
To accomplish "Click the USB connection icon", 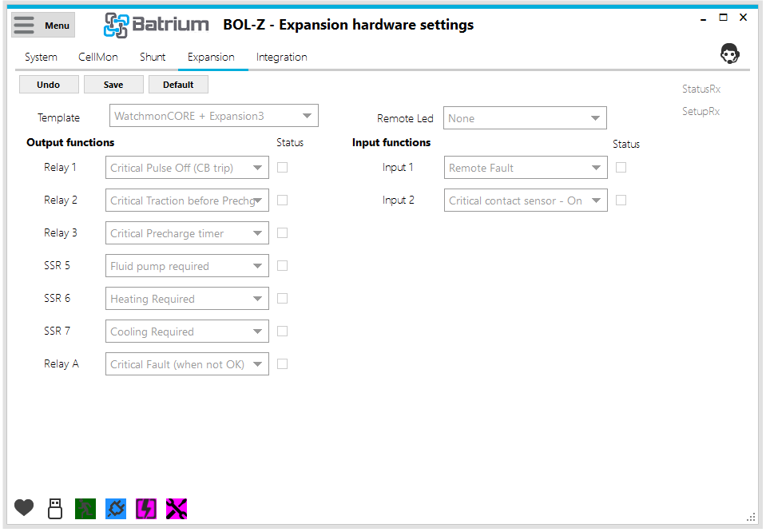I will tap(55, 509).
